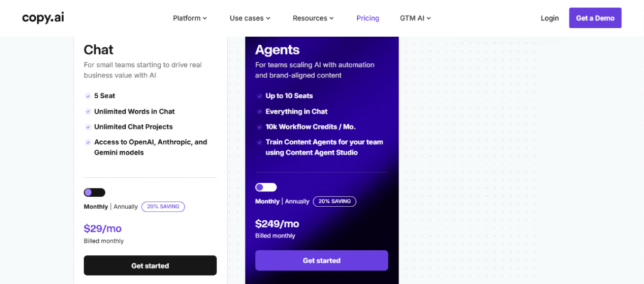Click checkmark beside Access to OpenAI models
The height and width of the screenshot is (284, 644).
88,142
